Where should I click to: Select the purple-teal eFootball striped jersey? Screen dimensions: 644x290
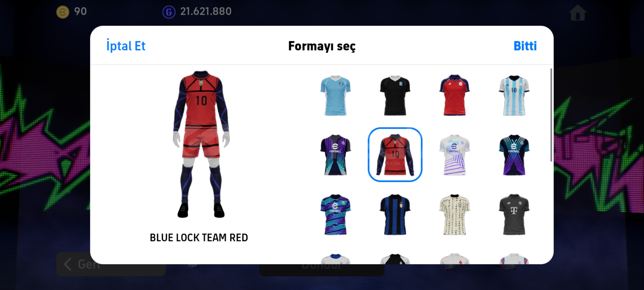click(x=335, y=155)
